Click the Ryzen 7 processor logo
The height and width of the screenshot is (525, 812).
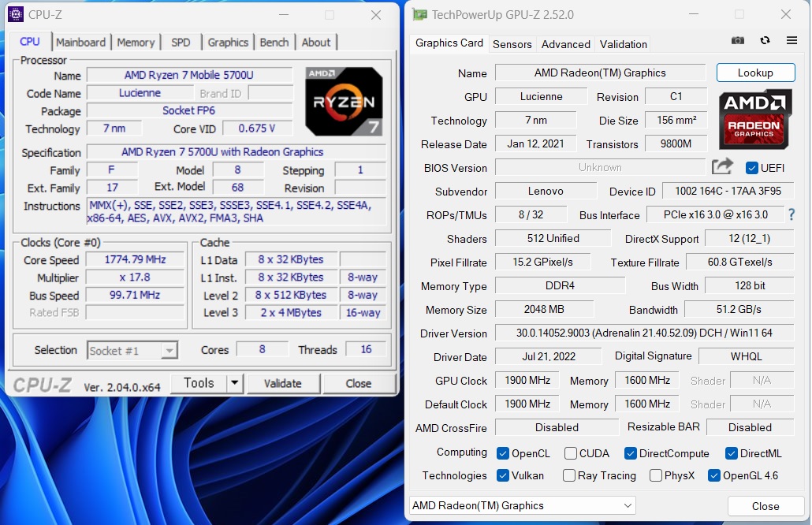tap(344, 102)
